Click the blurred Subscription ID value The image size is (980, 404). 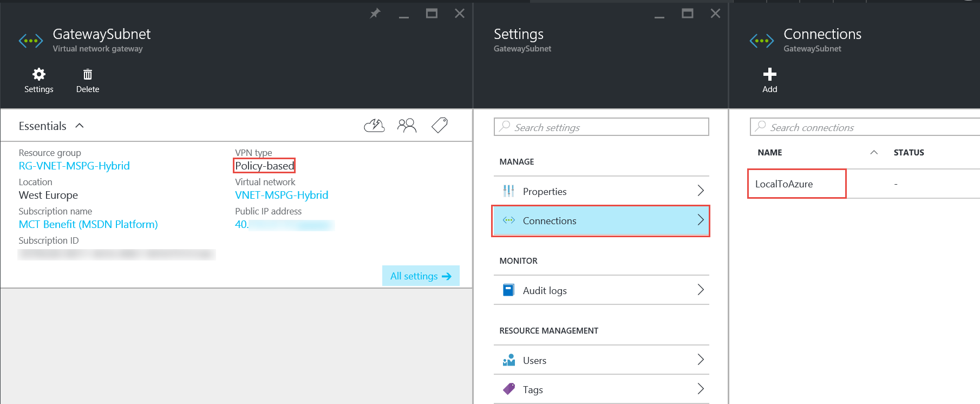pyautogui.click(x=116, y=254)
